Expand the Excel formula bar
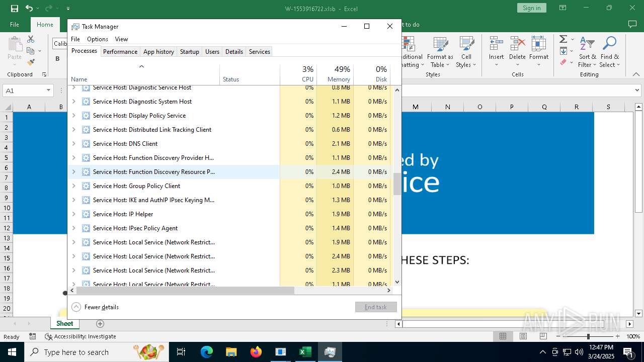The height and width of the screenshot is (362, 644). click(638, 90)
